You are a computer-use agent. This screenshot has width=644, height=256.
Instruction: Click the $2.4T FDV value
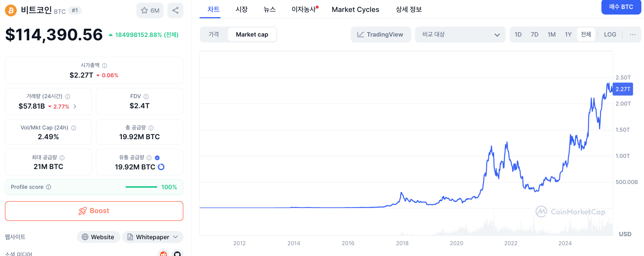140,106
